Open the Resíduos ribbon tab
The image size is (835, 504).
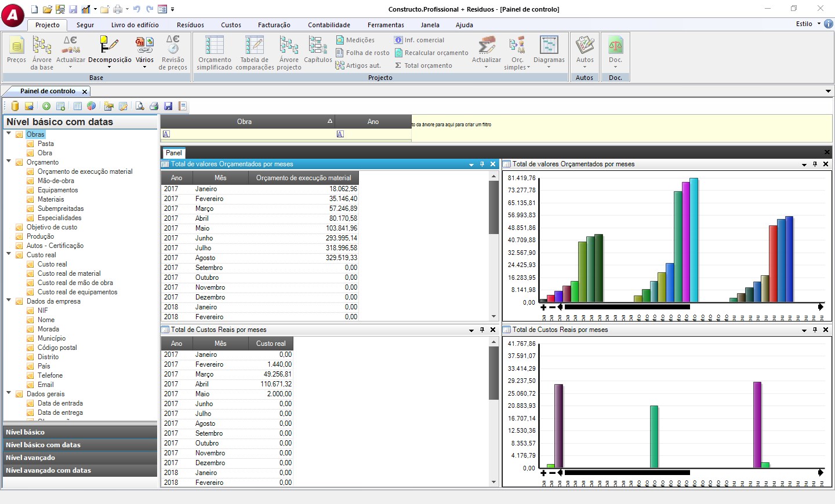coord(190,25)
